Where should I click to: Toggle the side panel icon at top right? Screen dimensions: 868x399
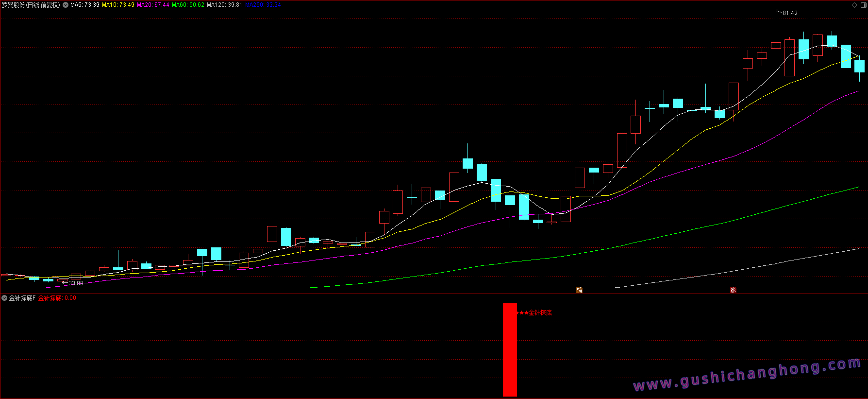(x=863, y=5)
